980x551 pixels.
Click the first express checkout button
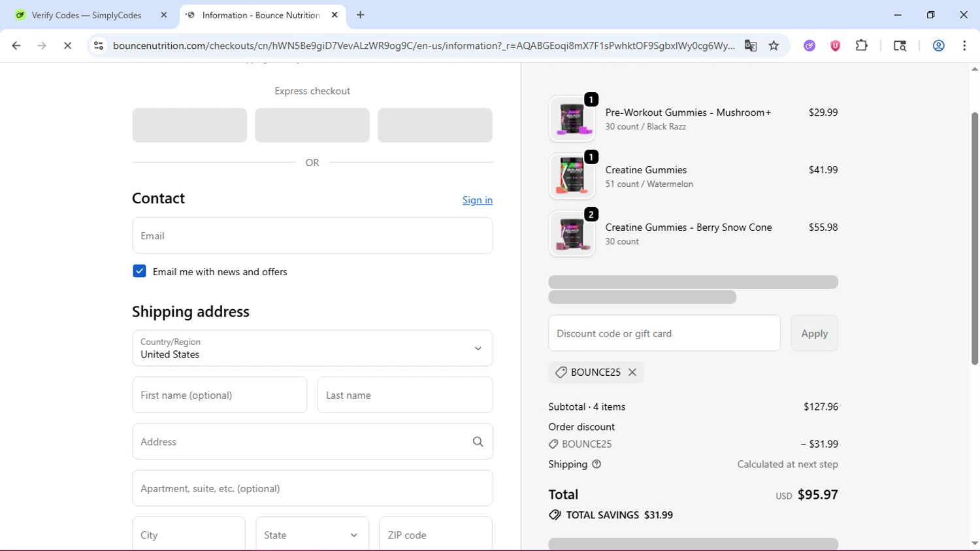tap(189, 125)
